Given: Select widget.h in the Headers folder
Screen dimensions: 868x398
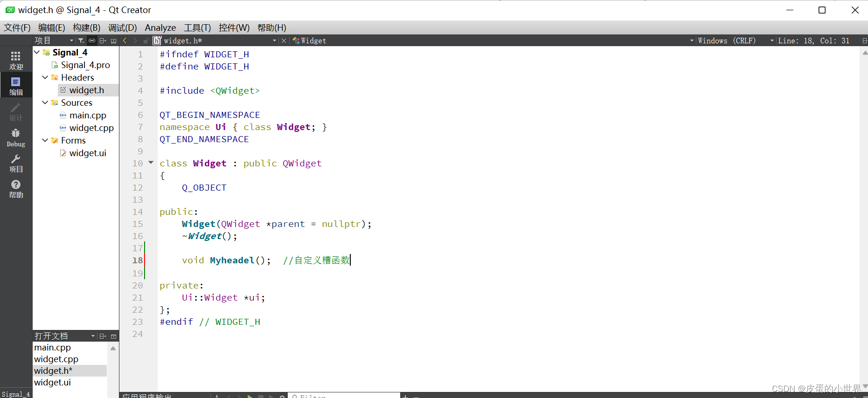Looking at the screenshot, I should (87, 90).
